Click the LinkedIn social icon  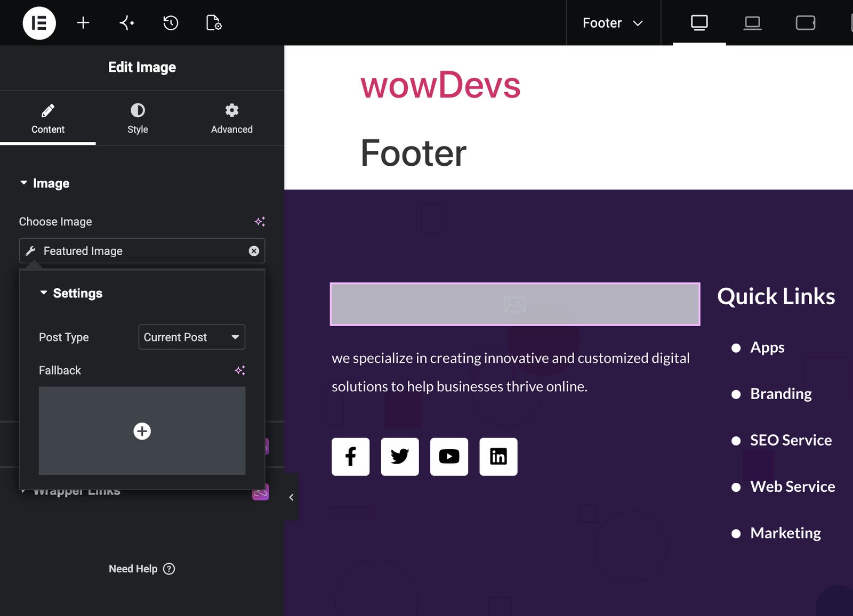[498, 457]
